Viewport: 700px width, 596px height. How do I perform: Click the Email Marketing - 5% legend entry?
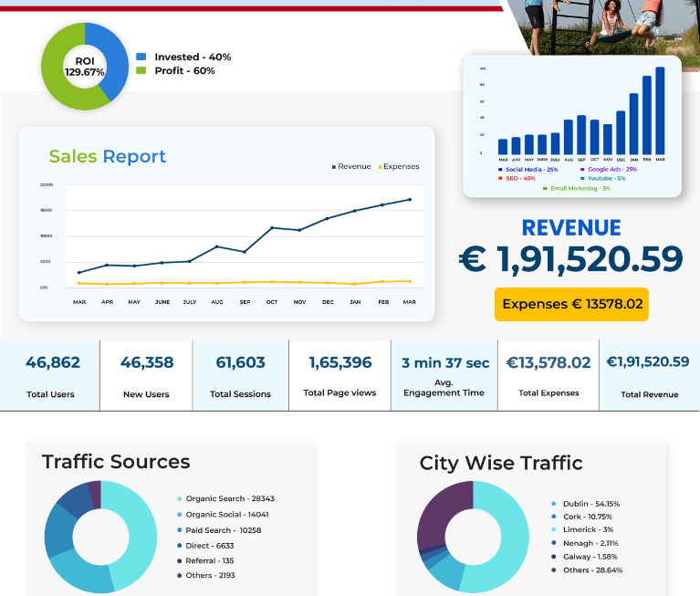(577, 188)
